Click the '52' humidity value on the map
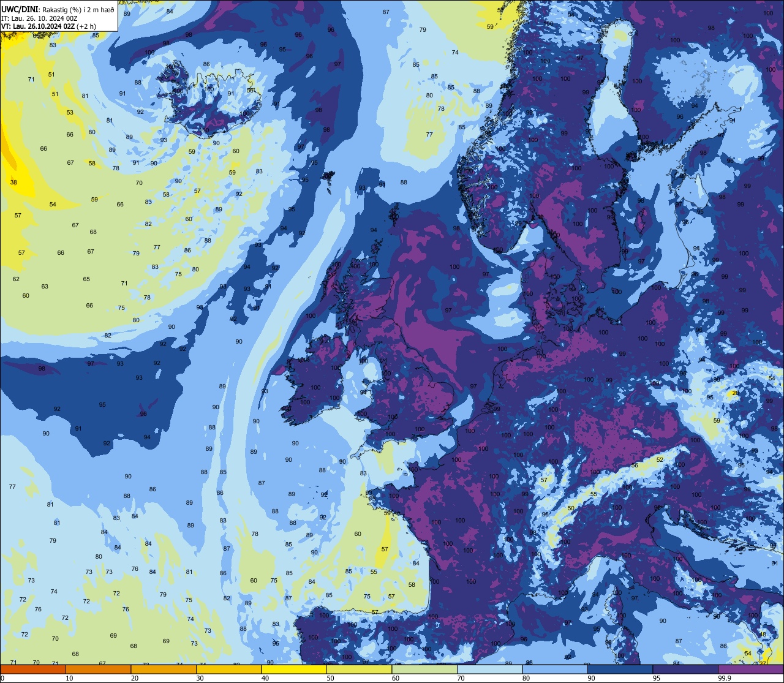 point(660,459)
